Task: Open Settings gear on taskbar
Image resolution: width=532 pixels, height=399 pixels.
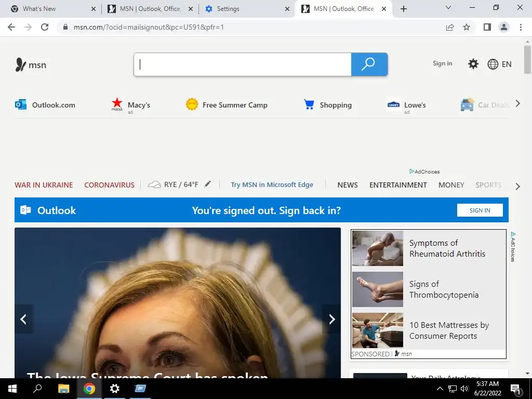Action: (x=115, y=389)
